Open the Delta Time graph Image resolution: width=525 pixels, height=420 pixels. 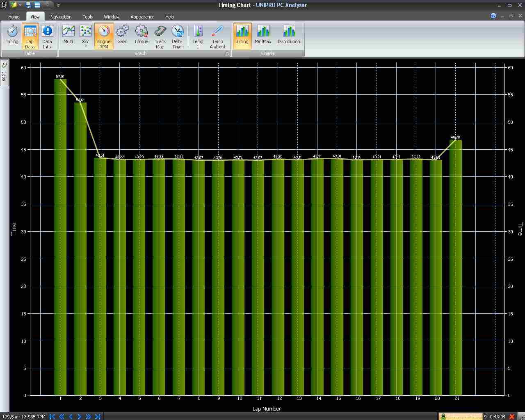pyautogui.click(x=177, y=37)
